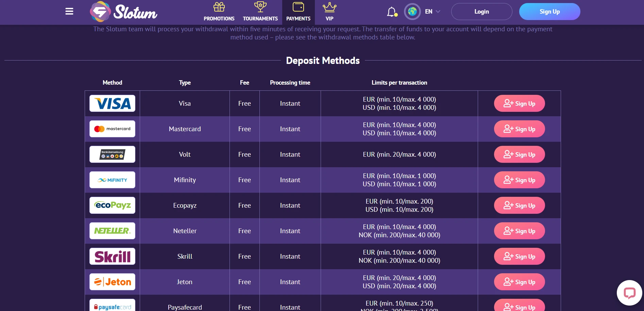Sign up in the Neteller row
This screenshot has height=311, width=644.
[519, 231]
